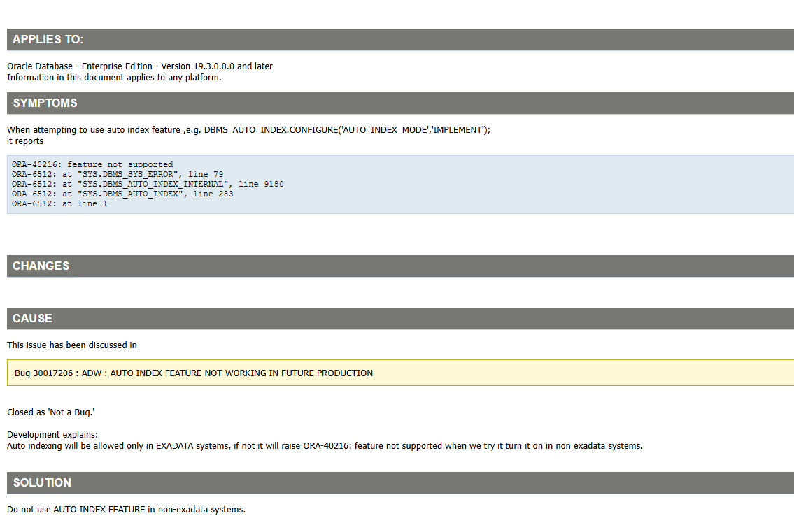Click Bug 30017206 reference text
The width and height of the screenshot is (794, 532).
(x=194, y=373)
